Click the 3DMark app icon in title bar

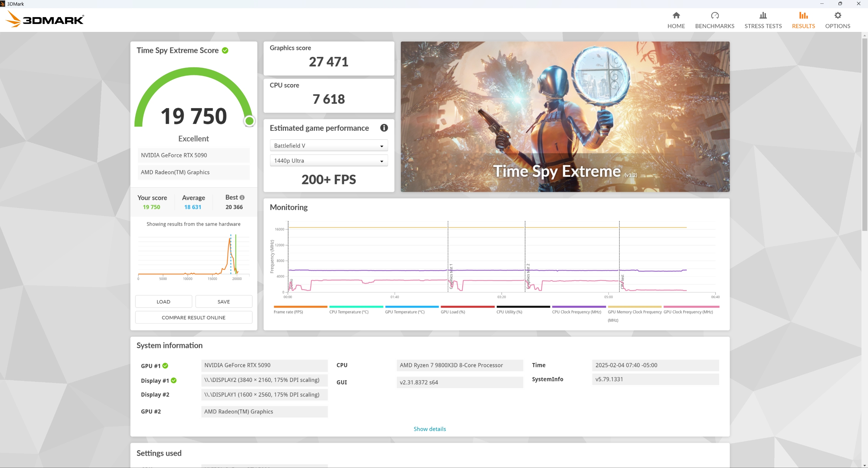pos(3,4)
